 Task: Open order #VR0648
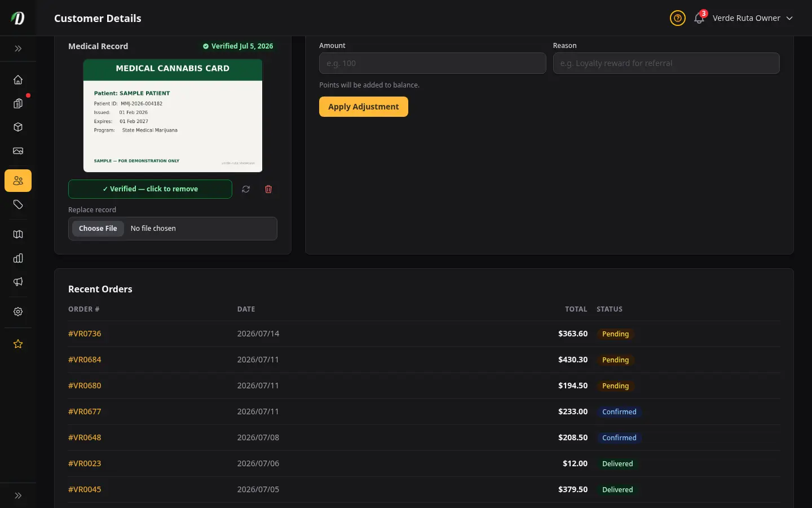[x=85, y=437]
